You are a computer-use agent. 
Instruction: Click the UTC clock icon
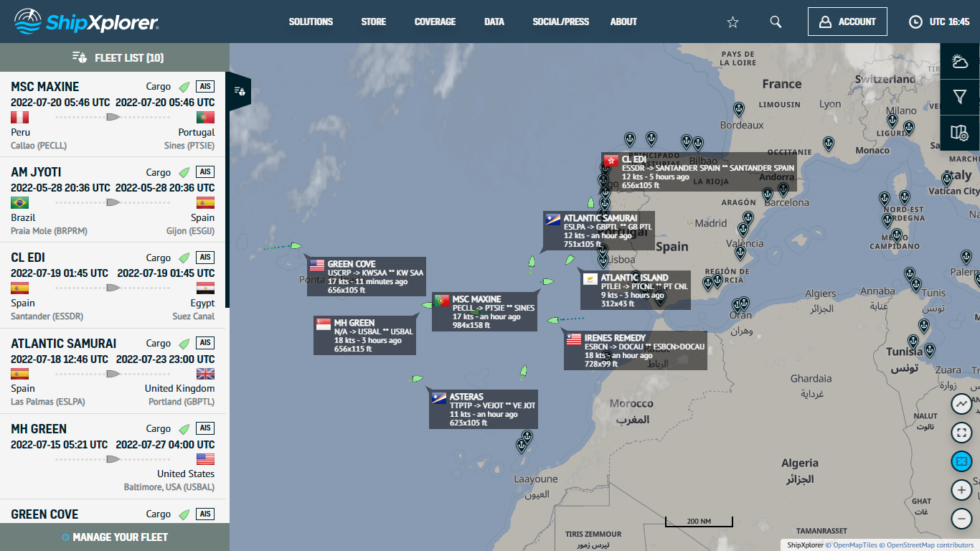915,22
